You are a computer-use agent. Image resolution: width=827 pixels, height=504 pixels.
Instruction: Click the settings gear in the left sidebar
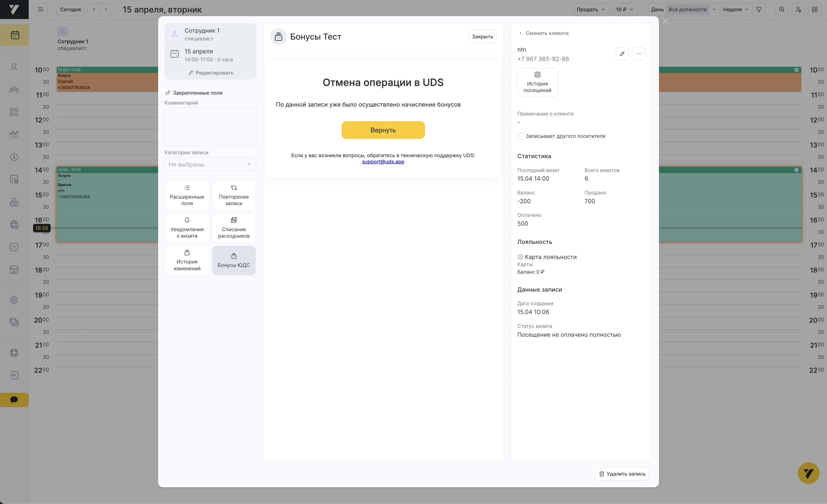point(14,300)
